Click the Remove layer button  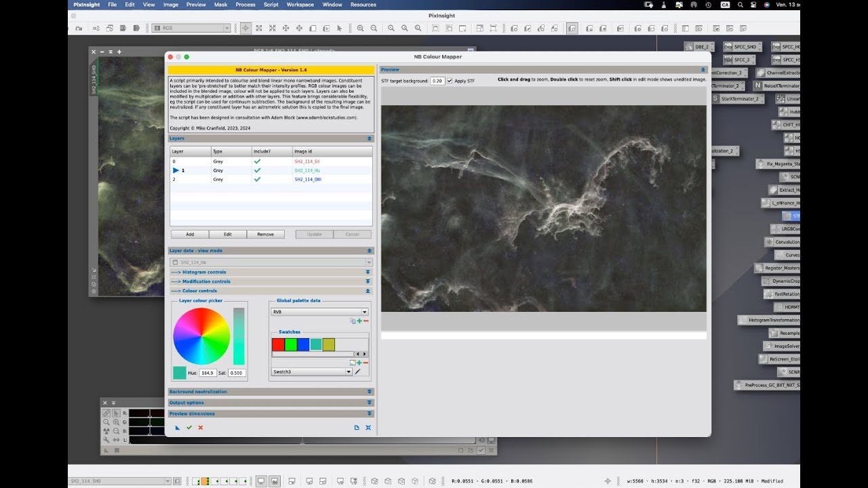point(266,234)
